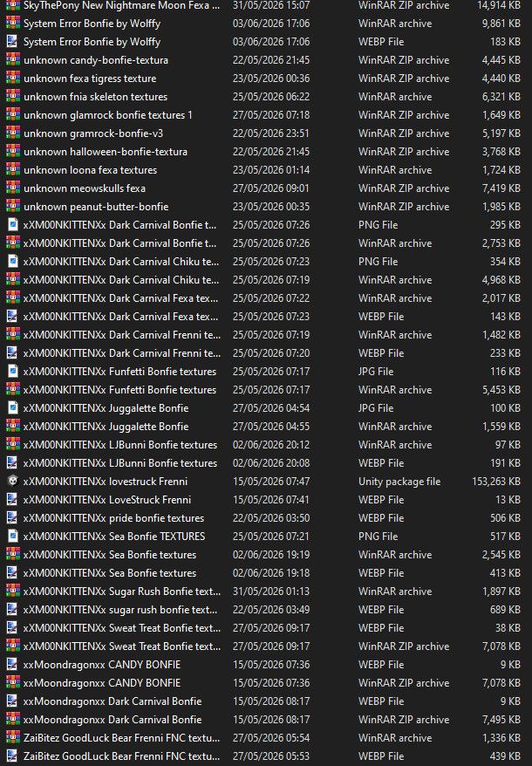Select icon of unknown loona fexa textures
The image size is (532, 766).
(x=13, y=169)
